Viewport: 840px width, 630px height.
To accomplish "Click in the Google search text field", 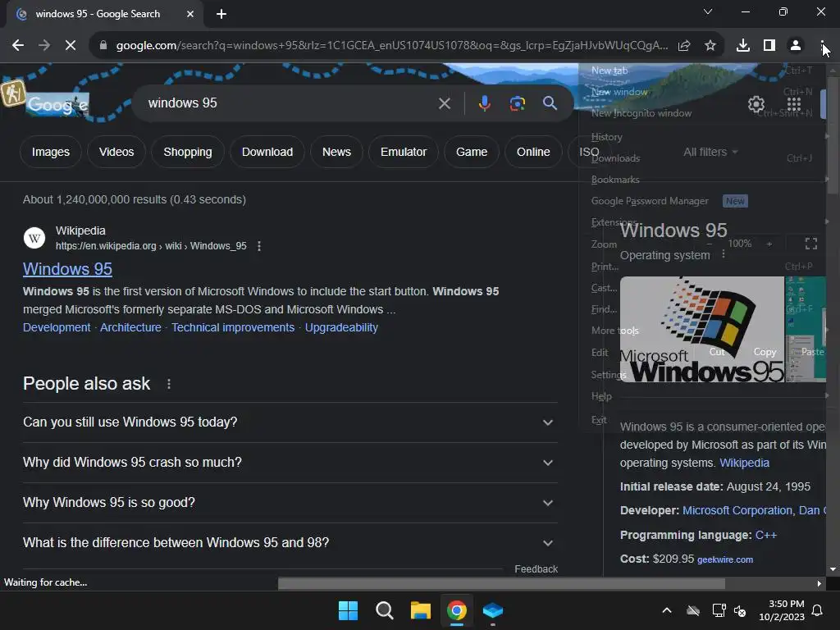I will point(290,103).
